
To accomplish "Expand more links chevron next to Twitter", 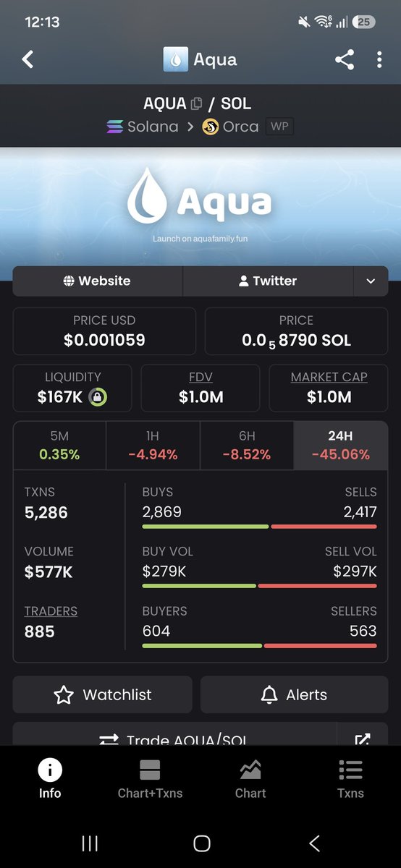I will pos(371,281).
